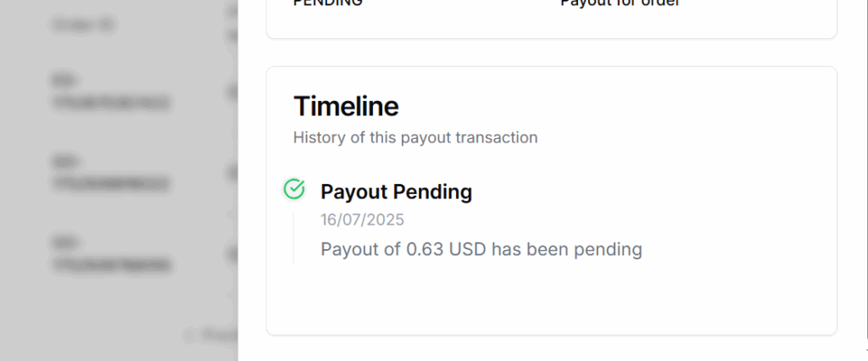This screenshot has width=868, height=361.
Task: Select the Payout Pending timeline entry title
Action: (x=396, y=192)
